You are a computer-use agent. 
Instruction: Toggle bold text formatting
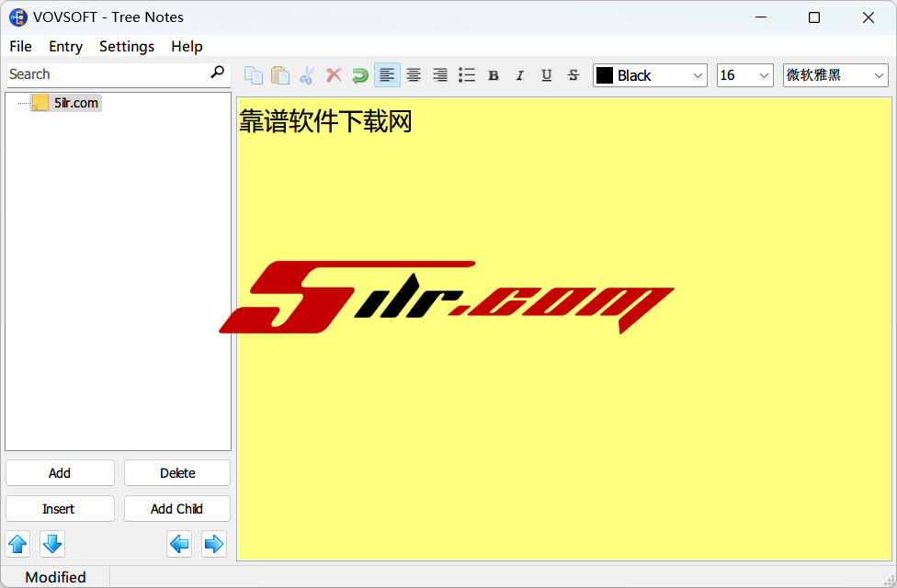pyautogui.click(x=494, y=75)
